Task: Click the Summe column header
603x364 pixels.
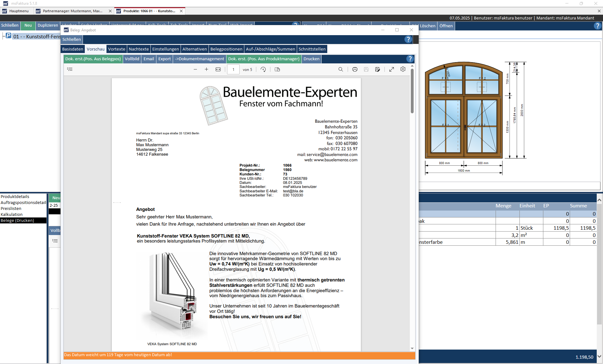Action: coord(578,206)
